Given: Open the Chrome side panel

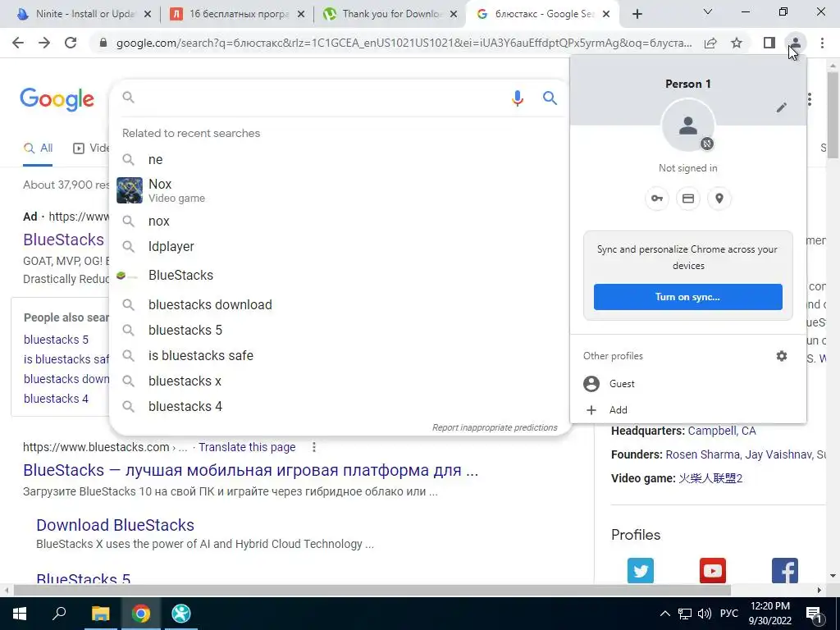Looking at the screenshot, I should (x=769, y=43).
